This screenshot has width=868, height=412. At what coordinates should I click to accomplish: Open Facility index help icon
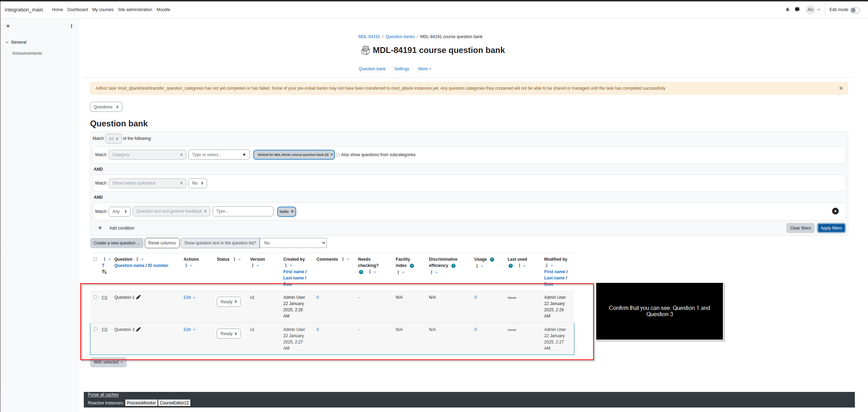[x=412, y=266]
